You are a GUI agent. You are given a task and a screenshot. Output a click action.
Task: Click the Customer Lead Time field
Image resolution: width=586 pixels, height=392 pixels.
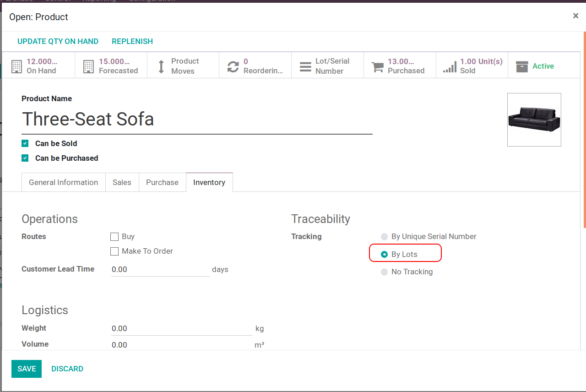pos(160,269)
